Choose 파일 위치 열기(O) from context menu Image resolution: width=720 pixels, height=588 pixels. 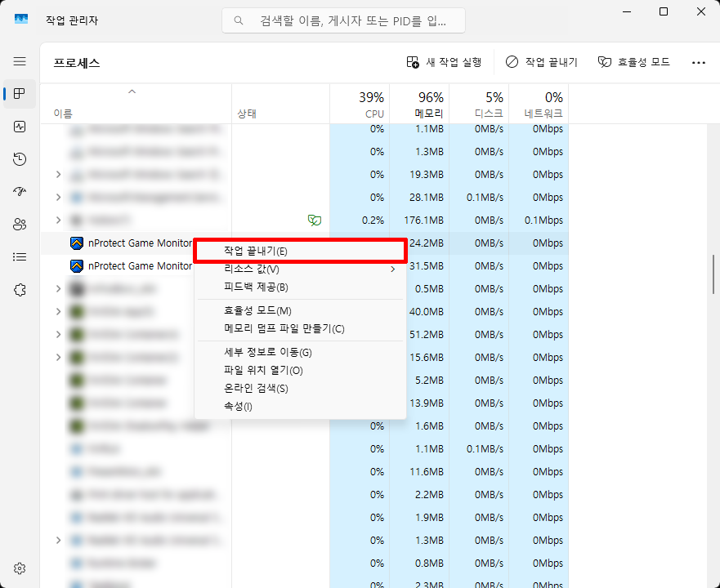point(263,371)
